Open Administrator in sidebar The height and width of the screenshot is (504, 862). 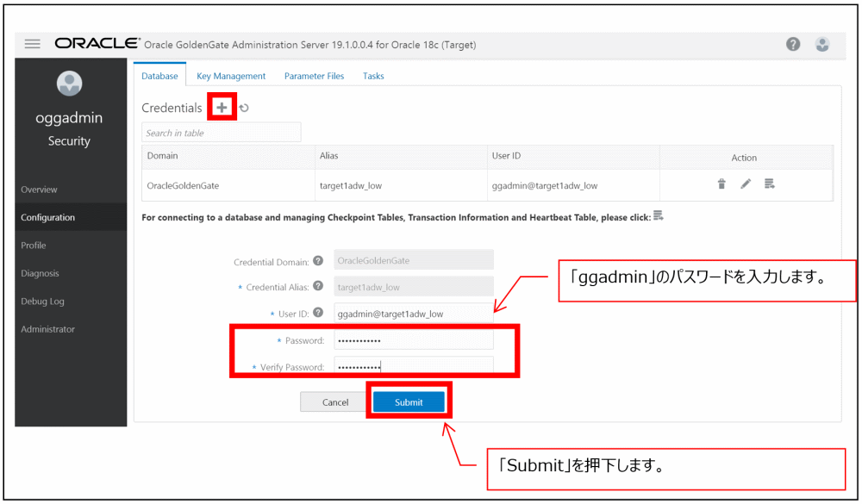tap(71, 329)
